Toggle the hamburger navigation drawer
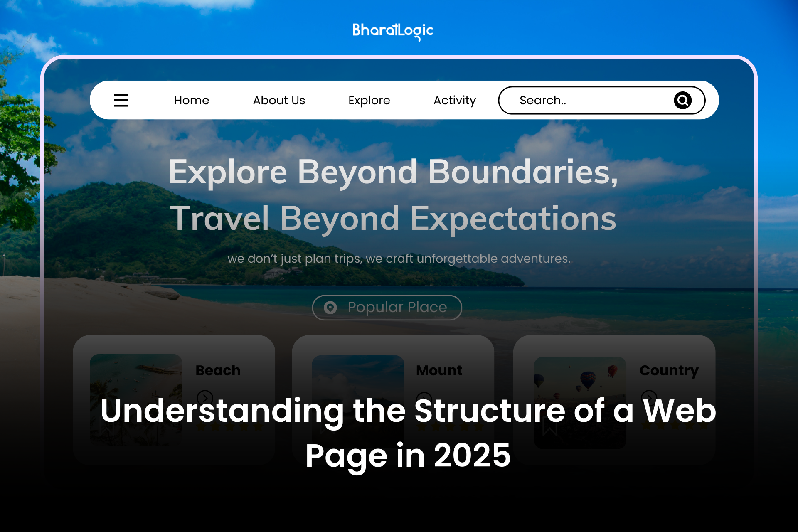This screenshot has height=532, width=798. click(121, 100)
